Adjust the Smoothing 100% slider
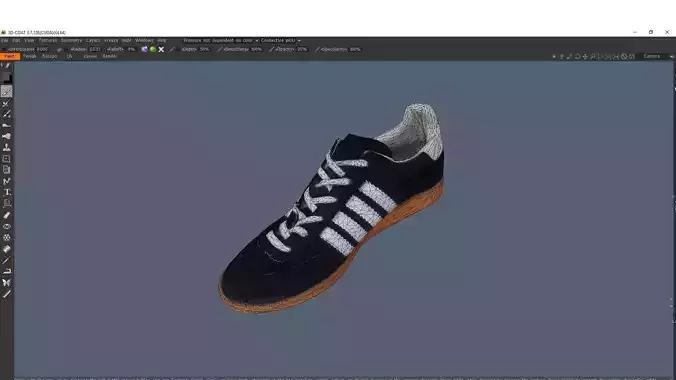This screenshot has height=380, width=676. click(243, 49)
